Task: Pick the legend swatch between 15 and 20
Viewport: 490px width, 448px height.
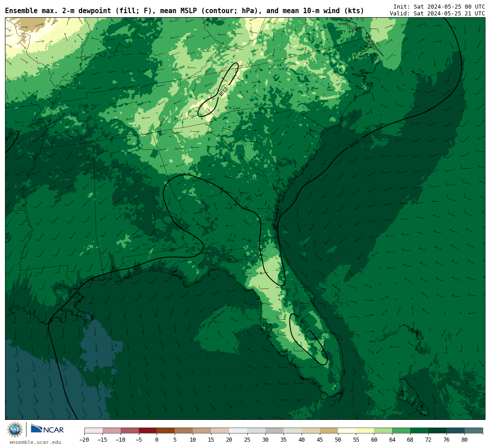Action: coord(220,431)
